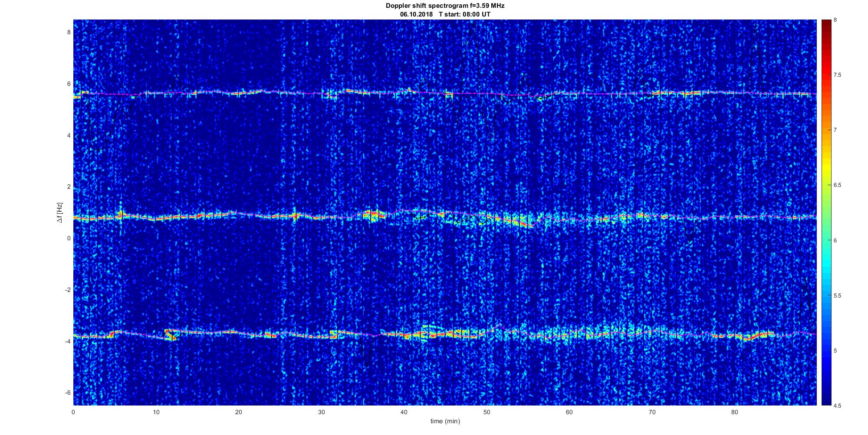
Task: Click the colorbar tick label 6.5
Action: tap(837, 185)
